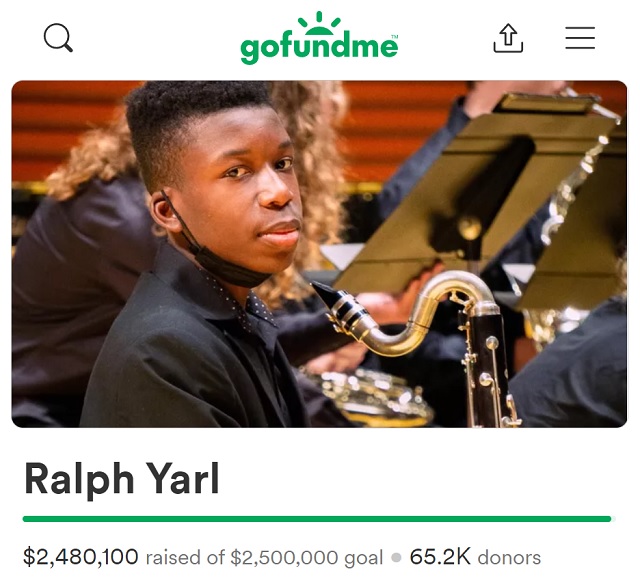Click the green fundraising progress bar

pos(317,519)
